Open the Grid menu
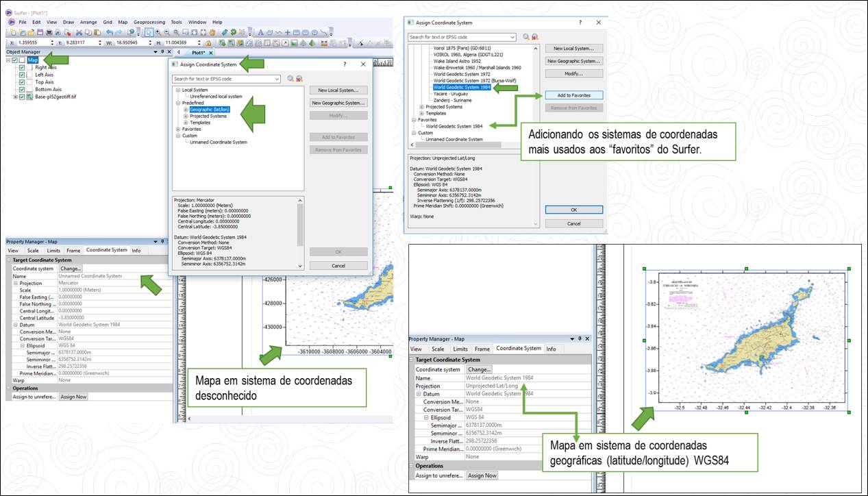 click(x=108, y=22)
